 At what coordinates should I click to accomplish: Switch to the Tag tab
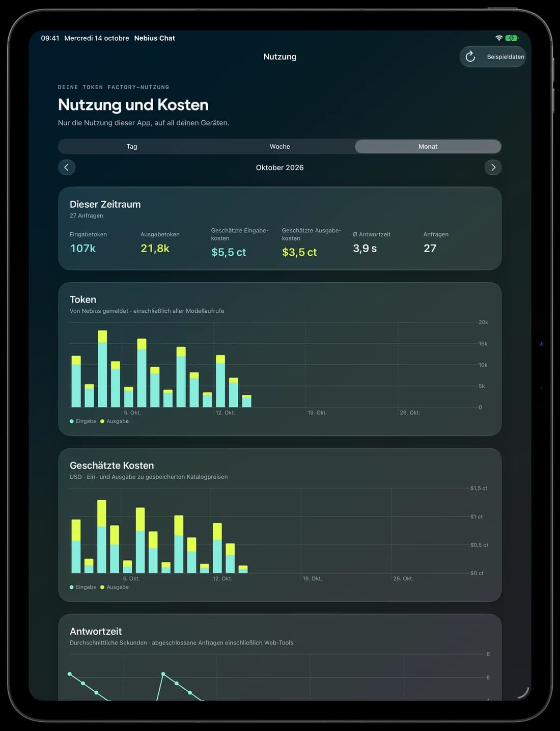(132, 146)
